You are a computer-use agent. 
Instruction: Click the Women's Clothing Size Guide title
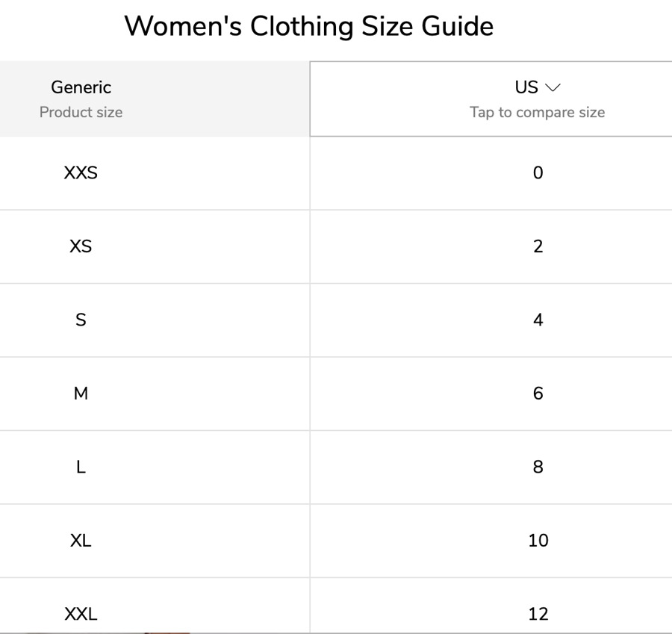pos(308,27)
